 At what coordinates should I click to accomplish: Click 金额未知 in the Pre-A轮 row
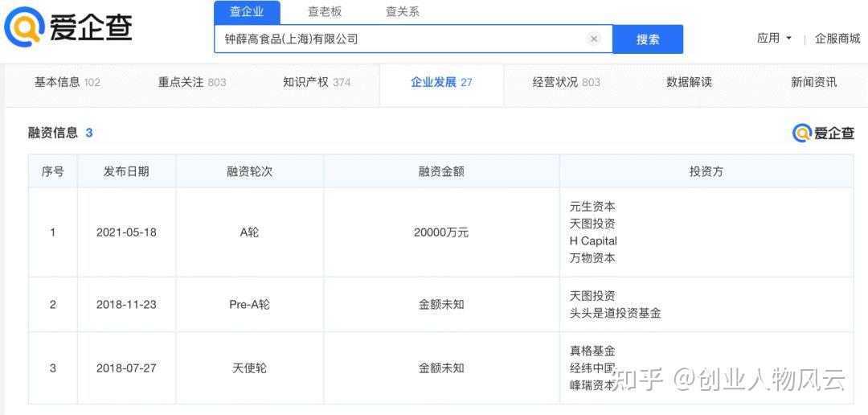point(441,305)
